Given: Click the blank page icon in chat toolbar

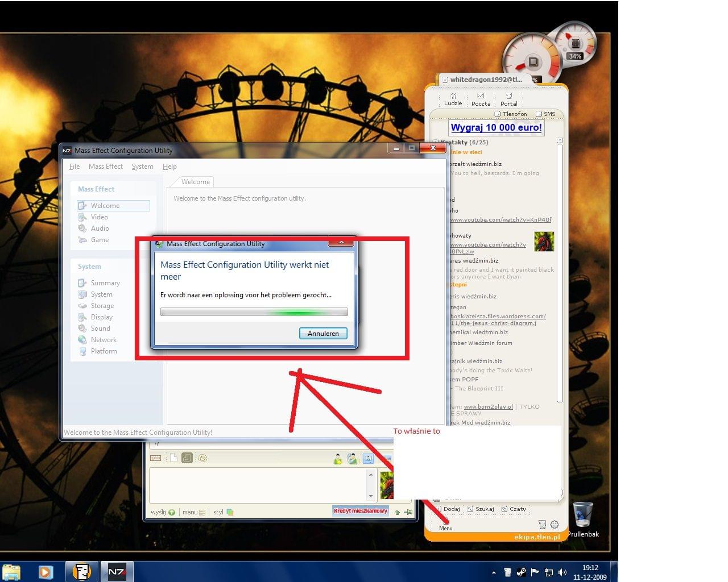Looking at the screenshot, I should point(174,458).
